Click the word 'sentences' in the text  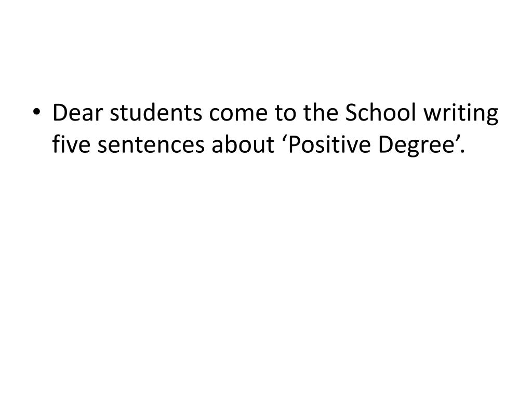click(151, 145)
